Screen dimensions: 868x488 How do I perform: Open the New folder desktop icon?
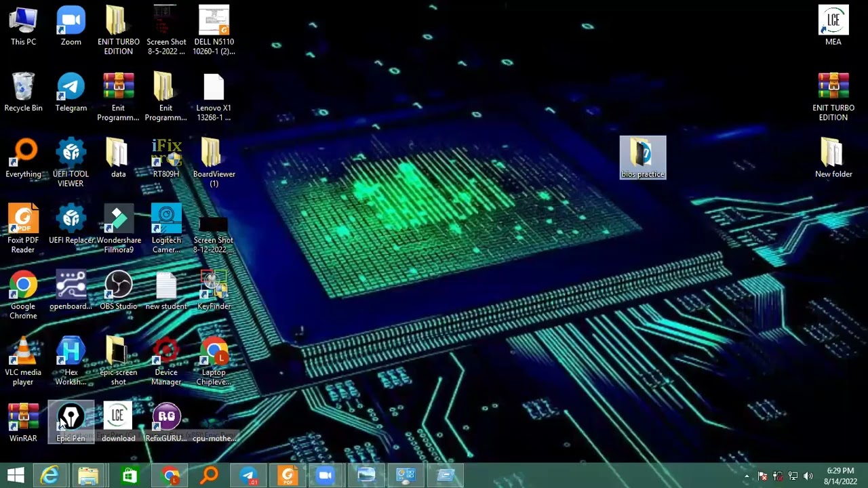click(833, 159)
